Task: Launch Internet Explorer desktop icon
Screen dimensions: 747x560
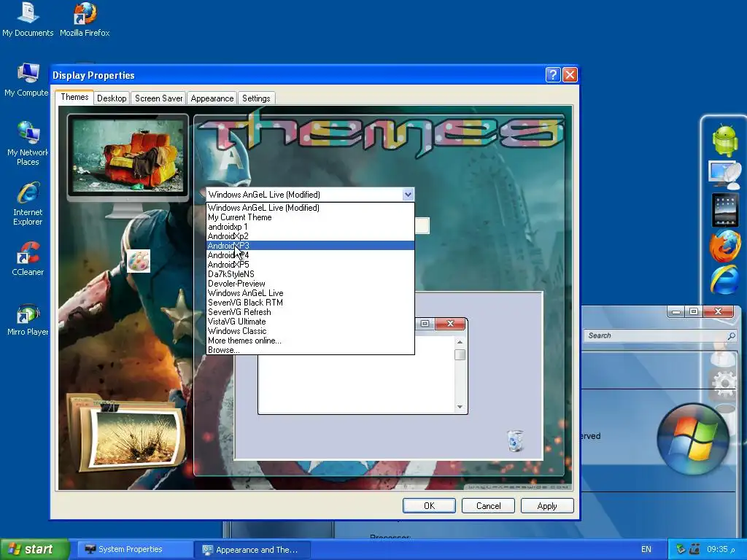Action: [28, 203]
